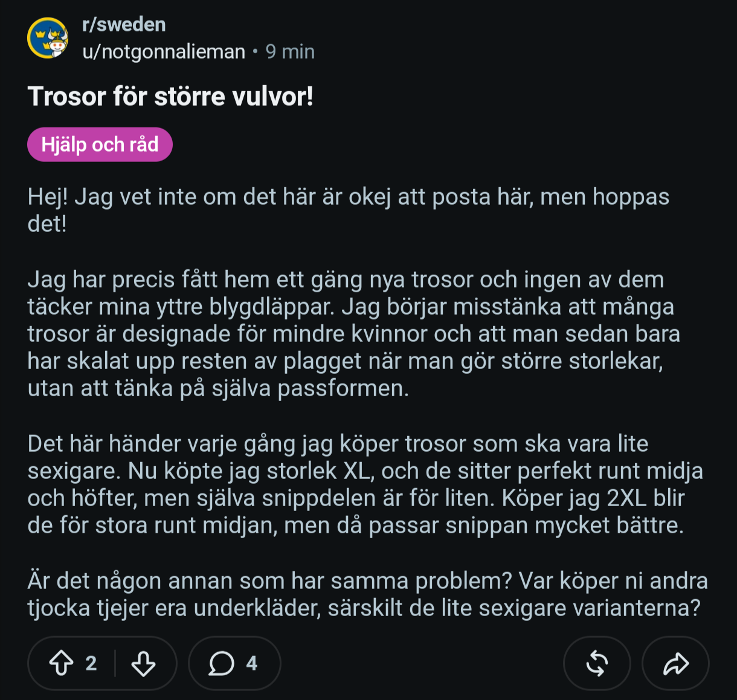Open the post title Trosor för större vulvor!
This screenshot has width=737, height=700.
(x=170, y=97)
